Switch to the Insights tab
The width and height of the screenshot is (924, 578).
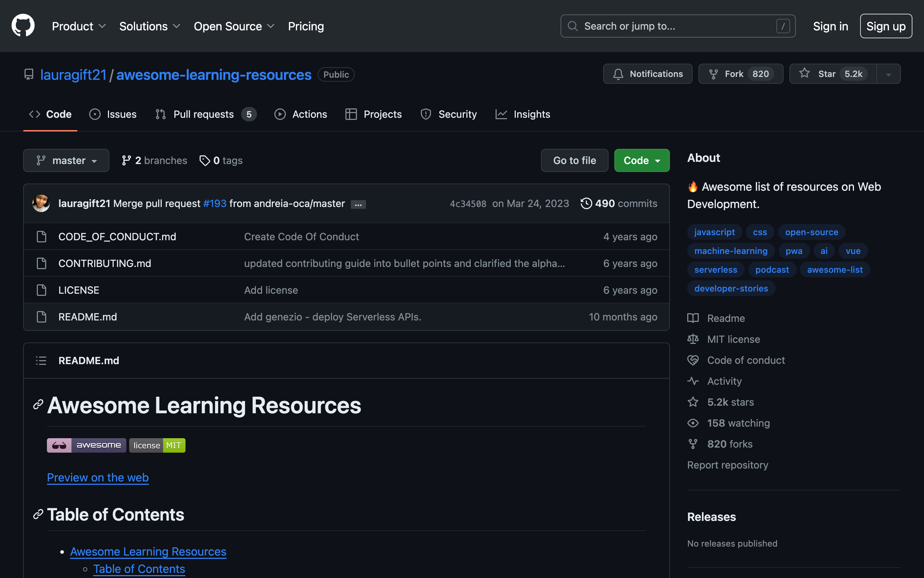[523, 114]
